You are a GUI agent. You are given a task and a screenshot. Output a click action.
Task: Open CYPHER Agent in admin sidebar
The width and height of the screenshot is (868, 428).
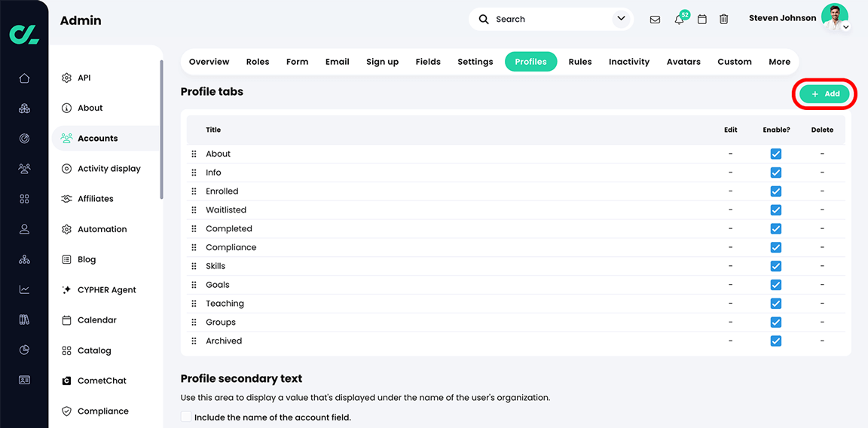coord(105,289)
